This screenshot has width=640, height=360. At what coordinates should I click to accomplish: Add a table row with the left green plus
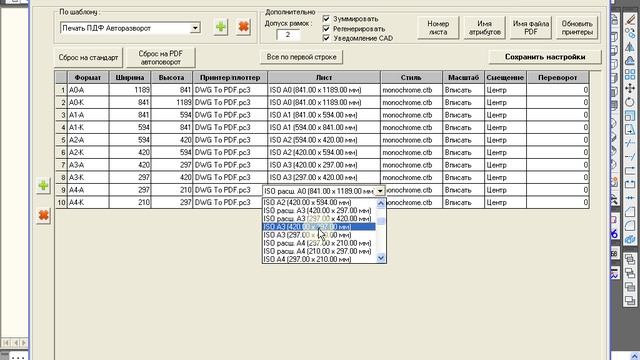pos(43,186)
